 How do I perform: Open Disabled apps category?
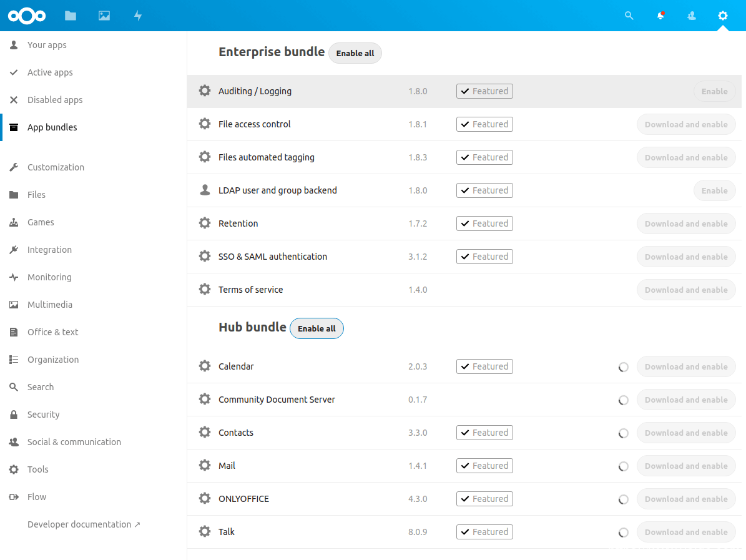pyautogui.click(x=55, y=100)
